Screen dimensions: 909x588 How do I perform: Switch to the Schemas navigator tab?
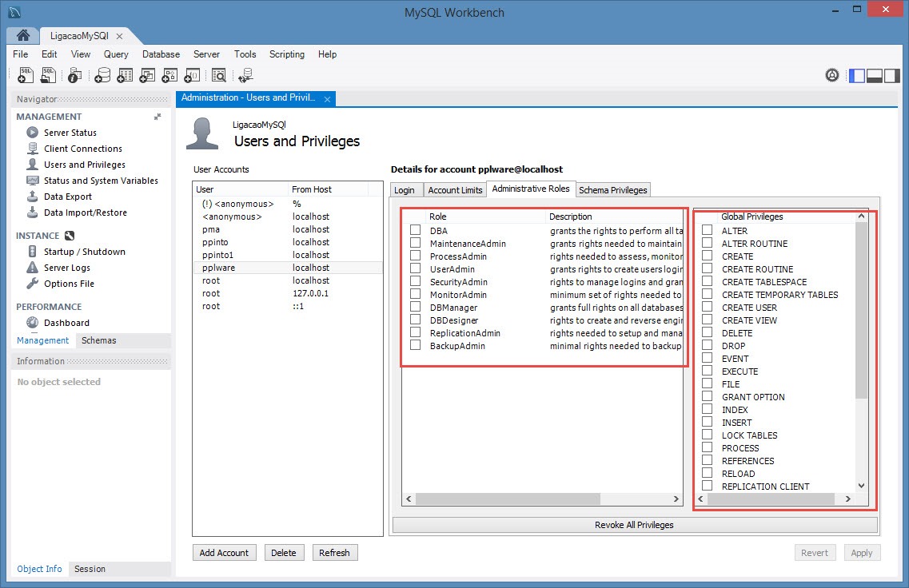click(99, 340)
